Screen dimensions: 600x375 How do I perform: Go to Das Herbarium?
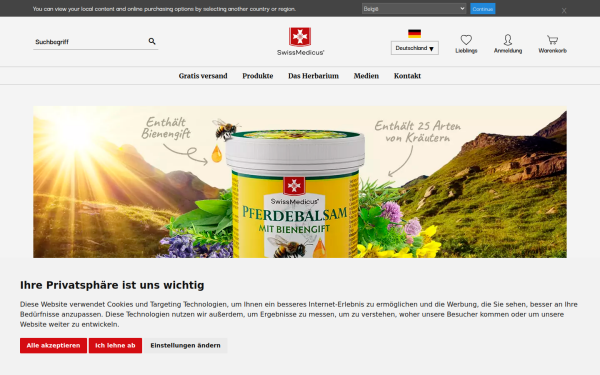pyautogui.click(x=313, y=76)
